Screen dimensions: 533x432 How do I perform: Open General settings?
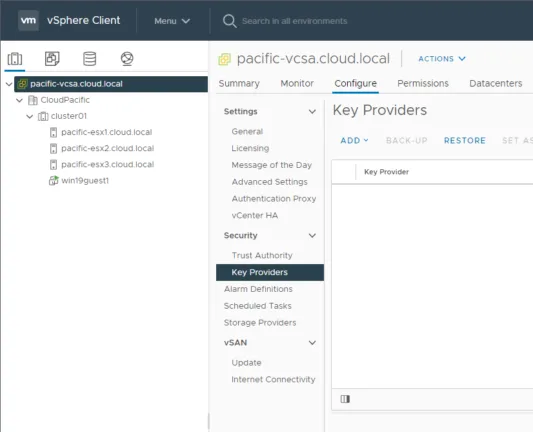coord(247,132)
